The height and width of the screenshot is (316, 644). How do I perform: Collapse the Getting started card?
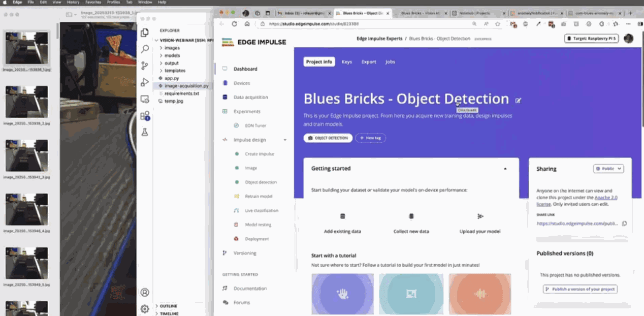point(505,168)
